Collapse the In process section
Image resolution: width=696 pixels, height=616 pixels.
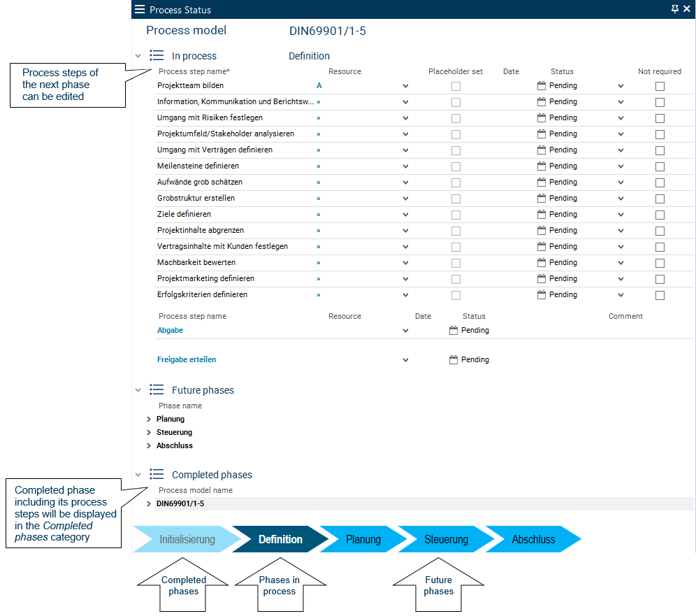coord(138,56)
